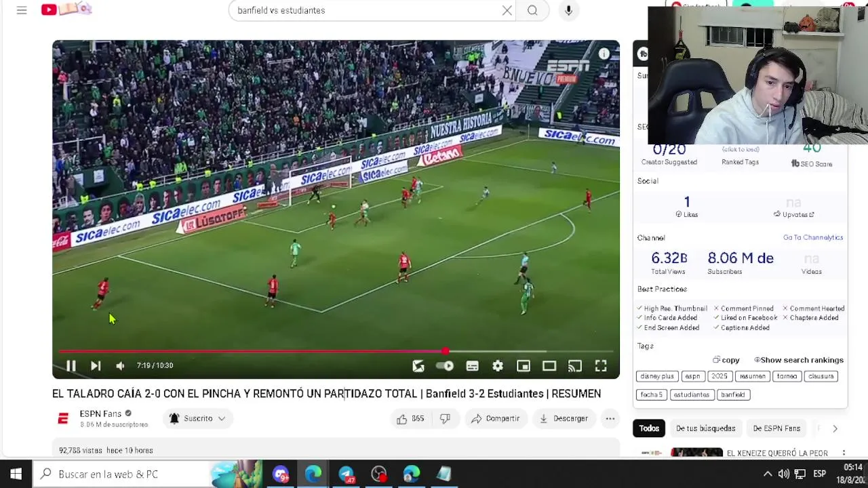Open the miniplayer
Viewport: 868px width, 488px height.
(524, 366)
